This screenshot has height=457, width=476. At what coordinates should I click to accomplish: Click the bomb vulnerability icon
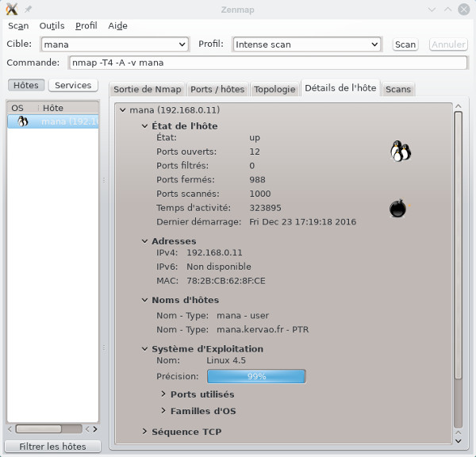pyautogui.click(x=397, y=209)
